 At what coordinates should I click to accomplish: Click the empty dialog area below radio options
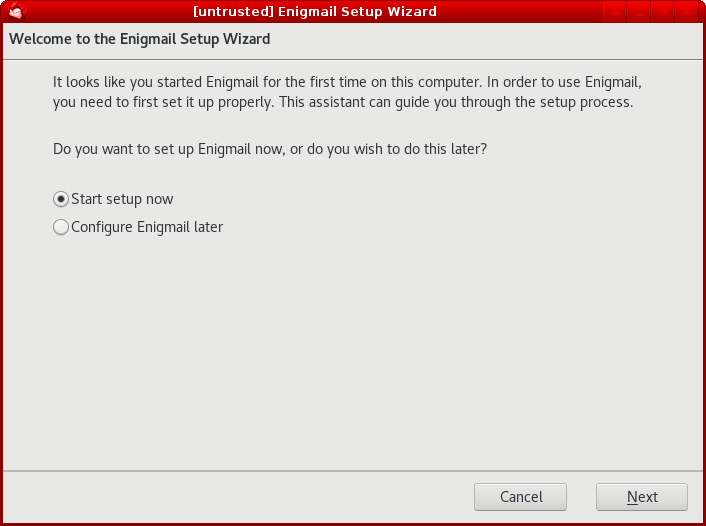pos(353,351)
